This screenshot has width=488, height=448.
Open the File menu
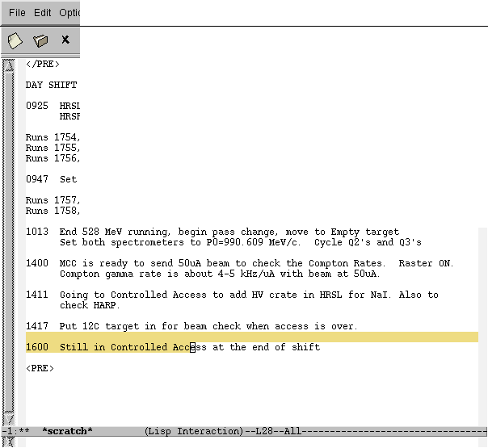(x=17, y=13)
